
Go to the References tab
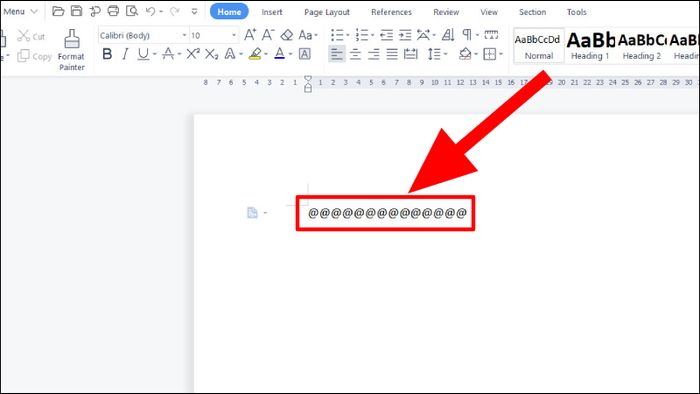392,12
